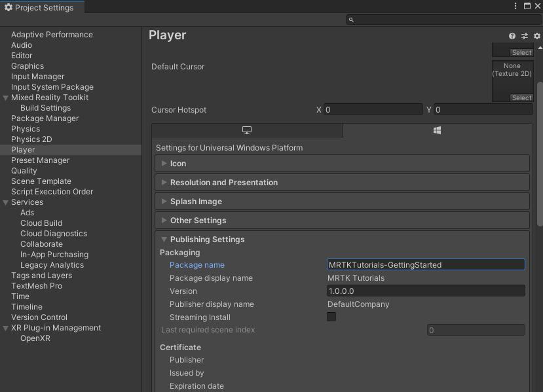Click the DefaultCompany value text
The image size is (543, 392).
coord(358,304)
